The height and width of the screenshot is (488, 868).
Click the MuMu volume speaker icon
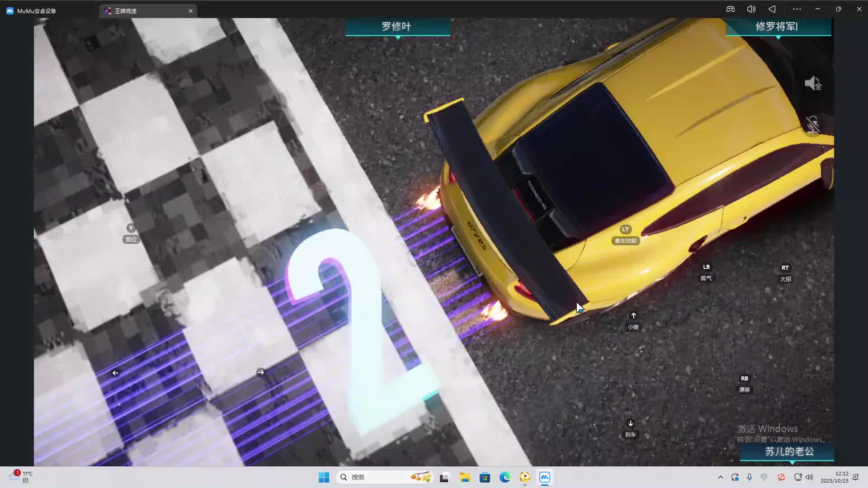pos(751,9)
